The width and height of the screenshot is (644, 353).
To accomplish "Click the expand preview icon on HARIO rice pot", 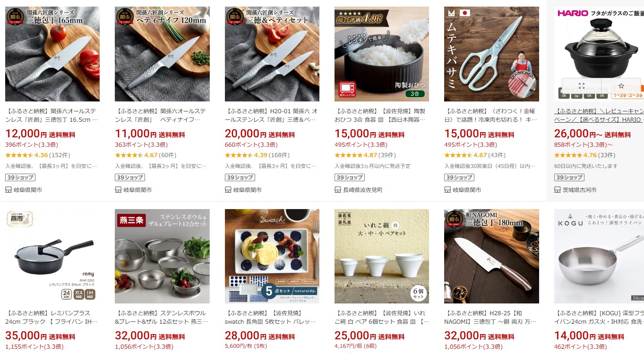I will pos(582,86).
